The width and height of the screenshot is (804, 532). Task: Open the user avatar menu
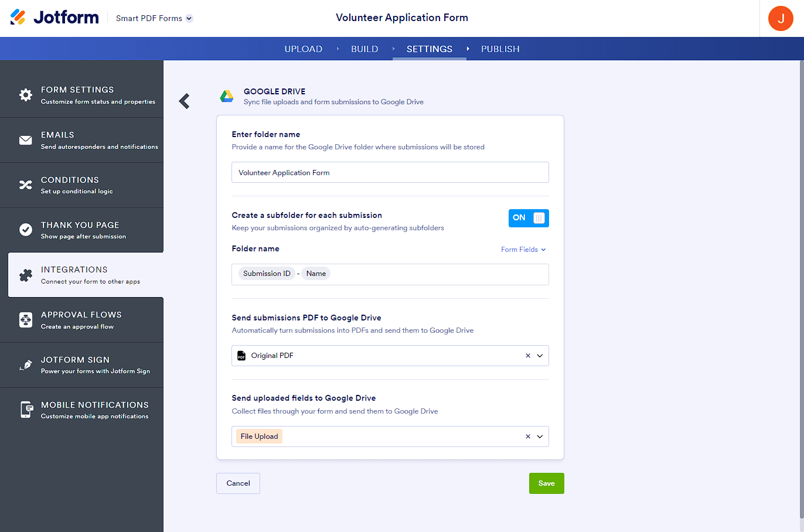tap(780, 19)
